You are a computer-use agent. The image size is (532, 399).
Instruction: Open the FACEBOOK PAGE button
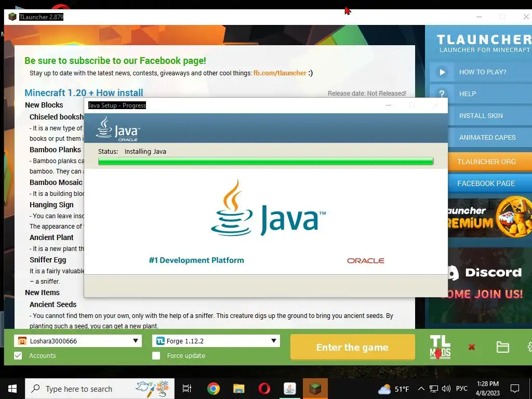coord(490,183)
